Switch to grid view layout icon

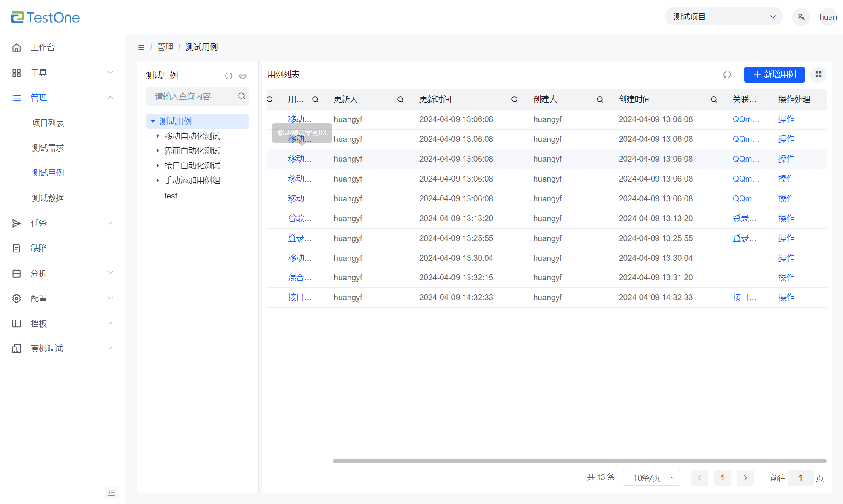point(818,75)
